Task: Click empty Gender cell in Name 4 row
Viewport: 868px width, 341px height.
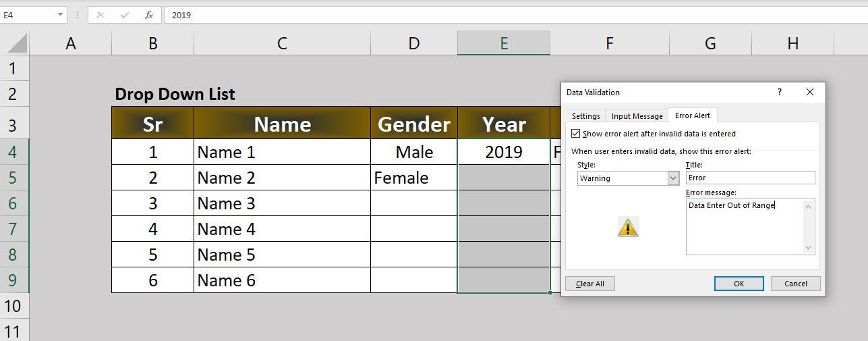Action: coord(414,229)
